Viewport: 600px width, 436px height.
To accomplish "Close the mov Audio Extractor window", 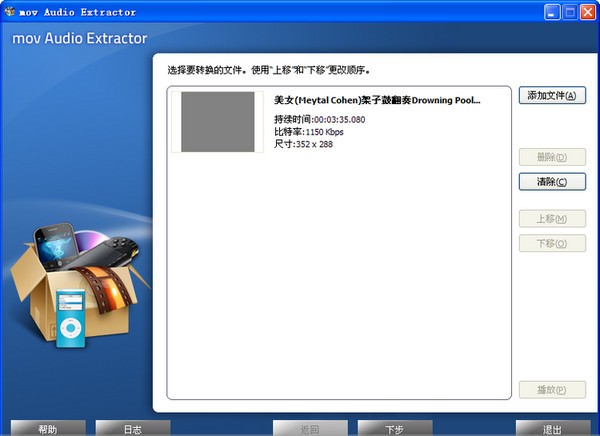I will [588, 12].
